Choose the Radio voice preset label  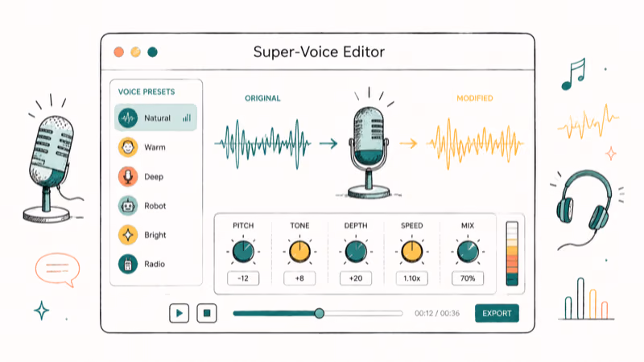point(155,265)
